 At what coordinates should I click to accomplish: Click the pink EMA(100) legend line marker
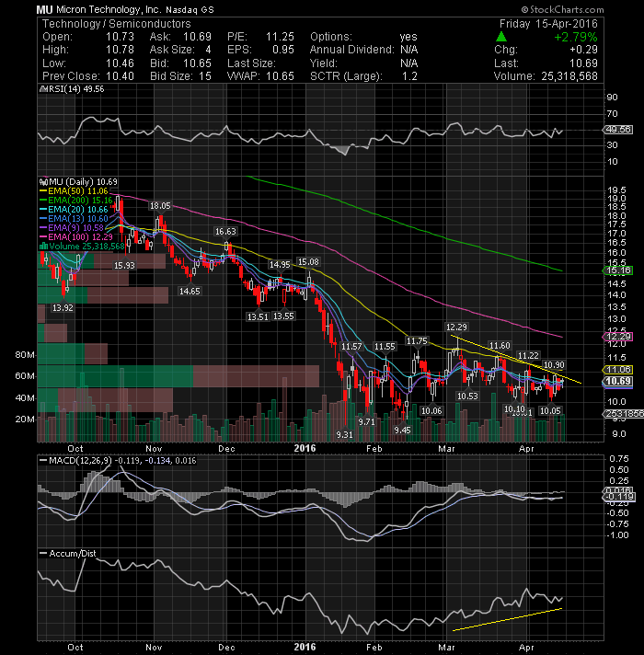tap(43, 237)
